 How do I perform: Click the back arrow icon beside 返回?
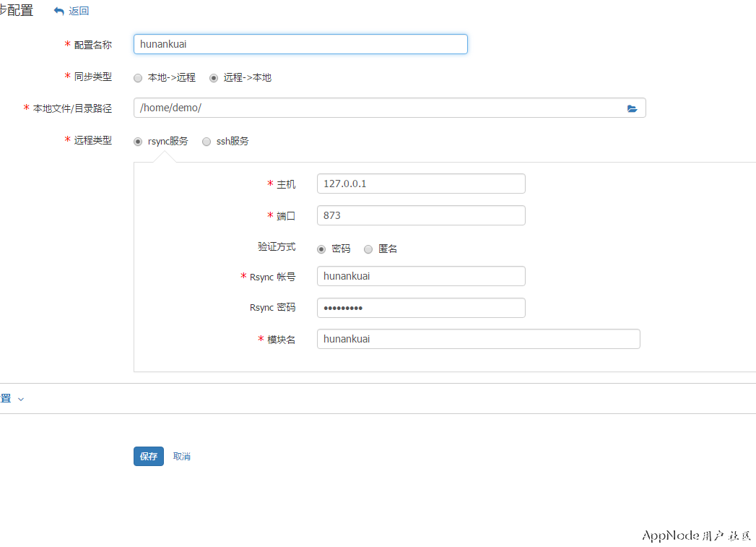pyautogui.click(x=59, y=11)
